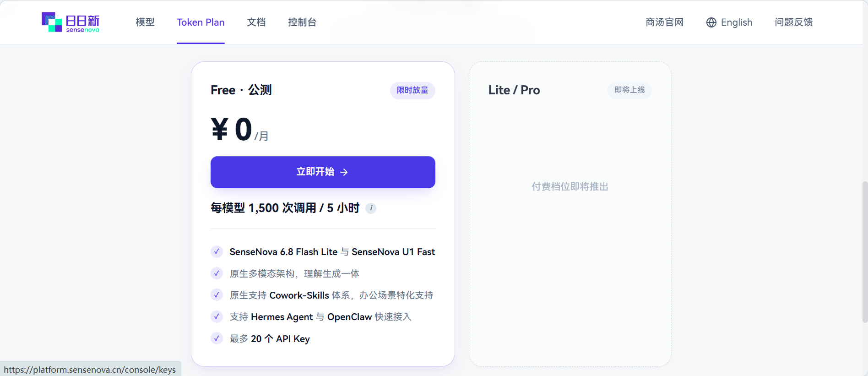Open the 问题反馈 link

point(793,22)
